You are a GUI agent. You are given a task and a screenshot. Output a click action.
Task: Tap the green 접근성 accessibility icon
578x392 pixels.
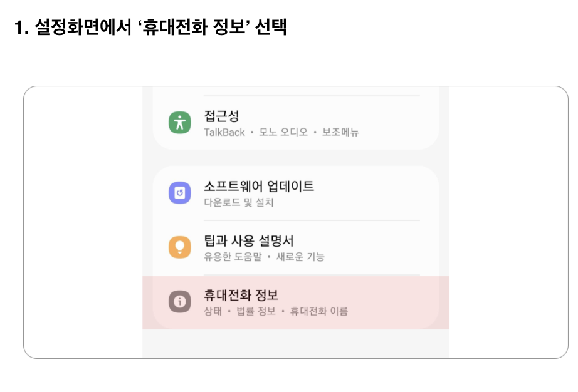179,123
